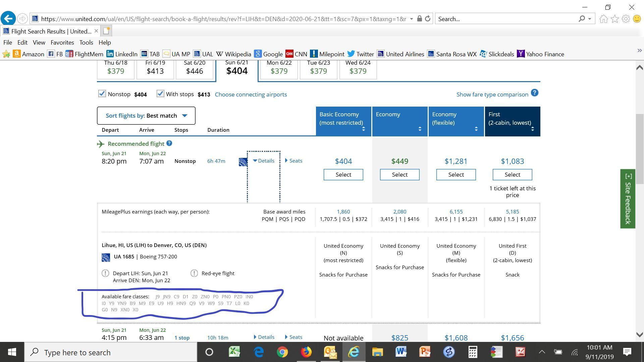644x362 pixels.
Task: Open the browser Home icon
Action: click(x=603, y=19)
